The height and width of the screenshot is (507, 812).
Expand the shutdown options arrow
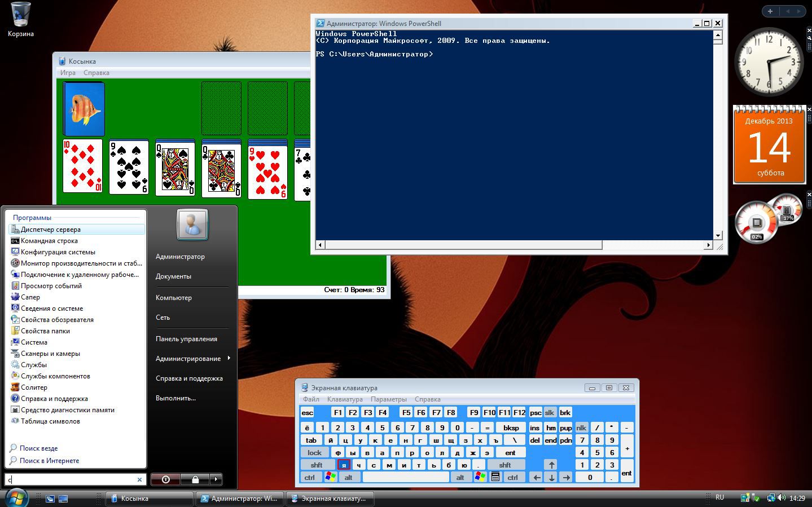[x=216, y=479]
